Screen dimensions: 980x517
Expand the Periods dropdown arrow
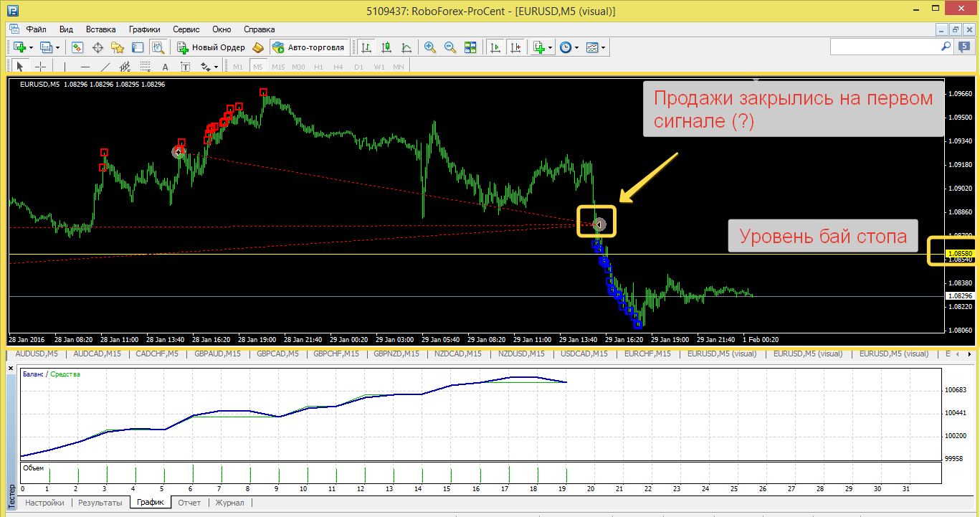577,48
